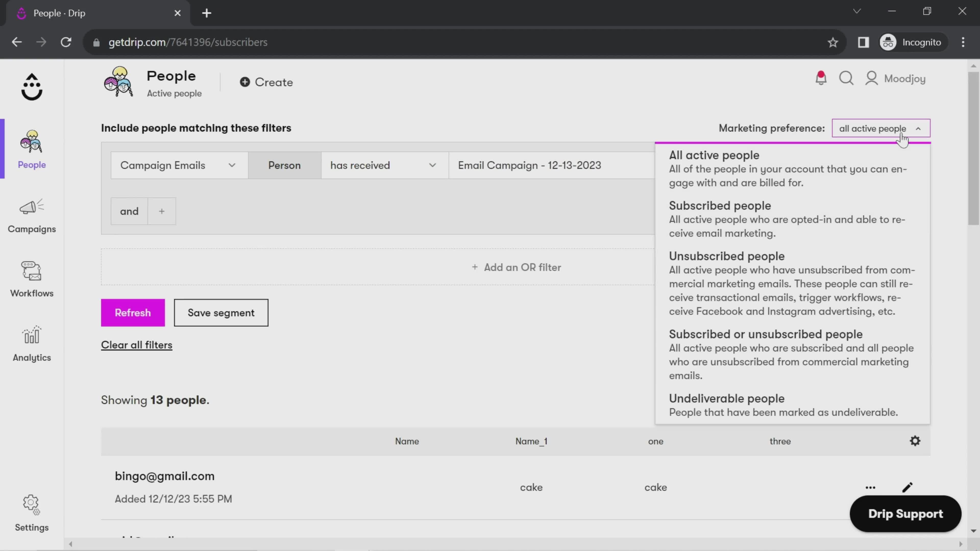The image size is (980, 551).
Task: View site info lock icon
Action: 96,42
